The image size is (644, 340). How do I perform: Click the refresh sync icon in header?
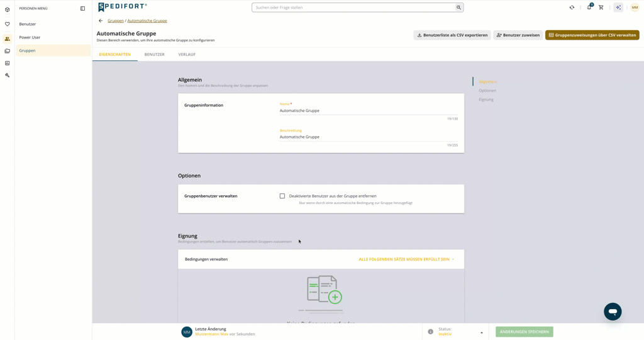(x=572, y=8)
